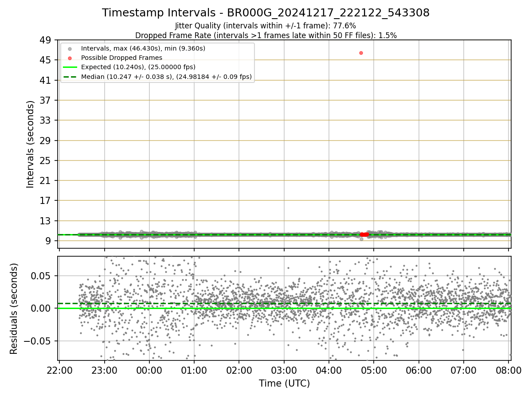Click the 41 tick on the intervals axis
The image size is (532, 399).
(46, 80)
